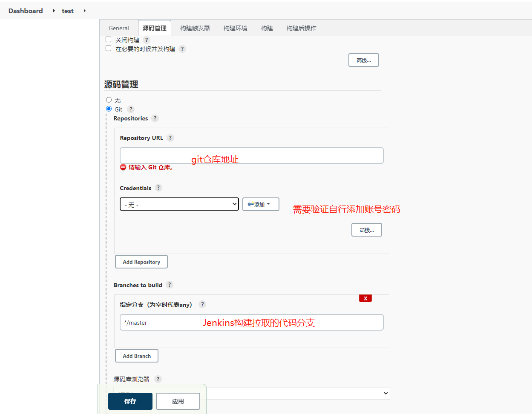Show help for 在必要的时候并发构建
This screenshot has width=532, height=414.
click(182, 49)
